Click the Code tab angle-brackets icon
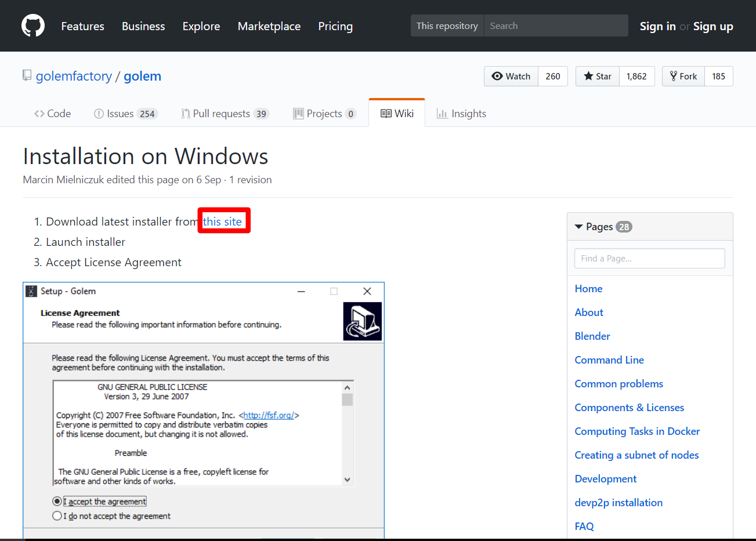 [x=39, y=114]
